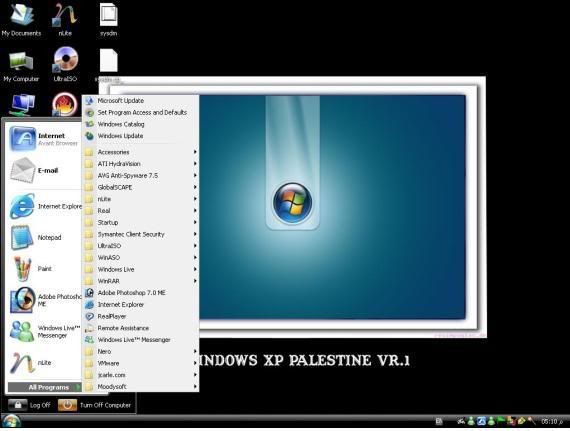Click the yellow shield tray icon
Image resolution: width=570 pixels, height=431 pixels.
point(521,421)
